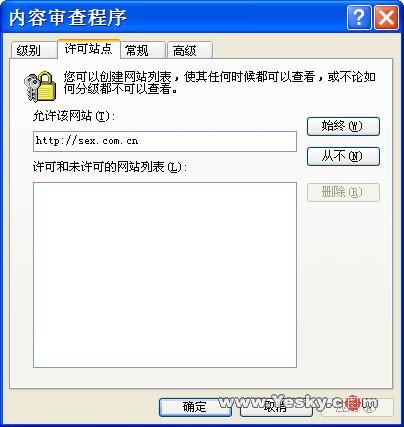
Task: Click the 内容审查程序 title bar
Action: coord(173,17)
